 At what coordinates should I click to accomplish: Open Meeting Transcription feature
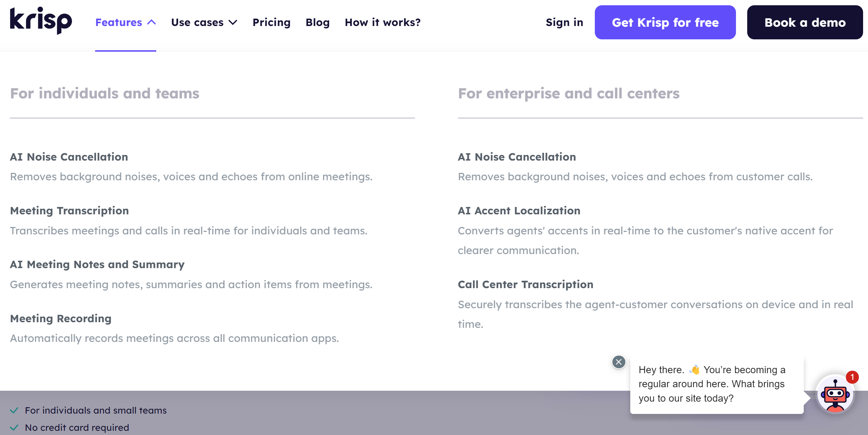(70, 210)
